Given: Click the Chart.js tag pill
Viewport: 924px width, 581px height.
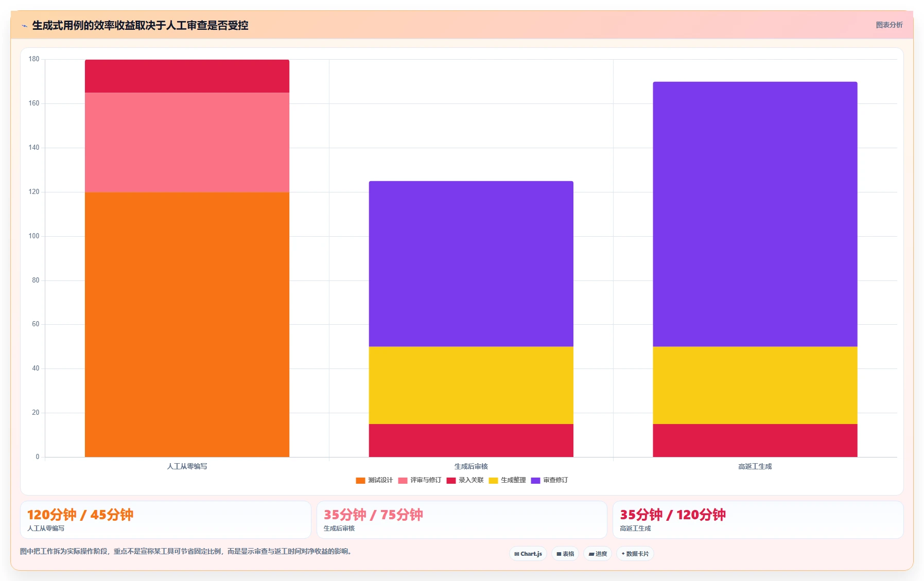Looking at the screenshot, I should (528, 554).
